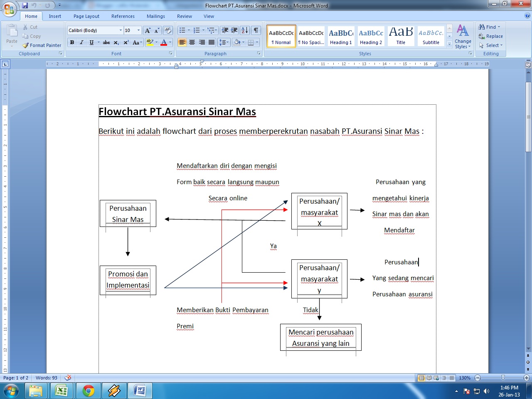The height and width of the screenshot is (399, 532).
Task: Shrink font size icon
Action: click(x=157, y=30)
